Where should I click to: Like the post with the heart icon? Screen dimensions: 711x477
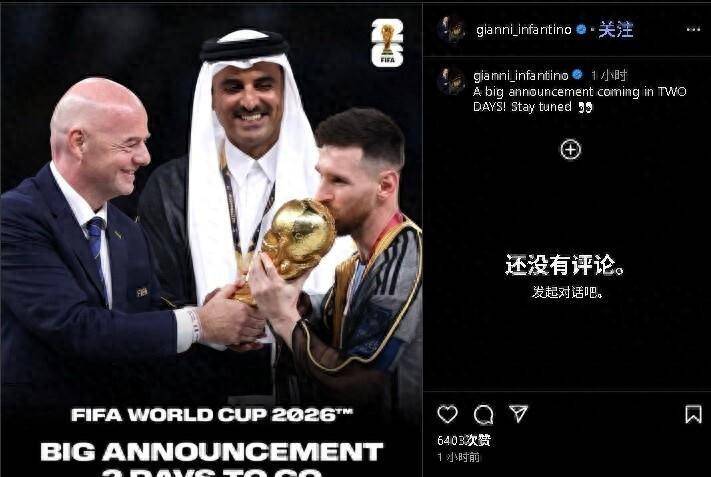click(x=447, y=414)
